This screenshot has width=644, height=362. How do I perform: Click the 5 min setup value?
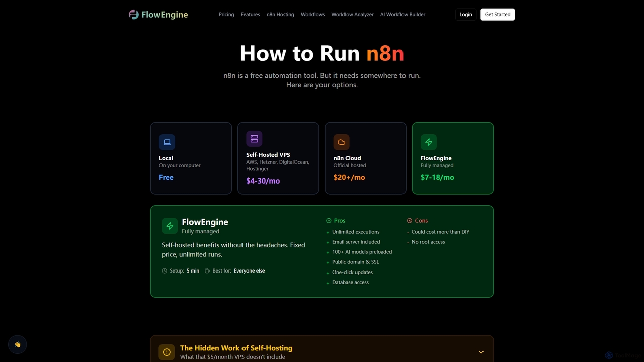(x=193, y=271)
